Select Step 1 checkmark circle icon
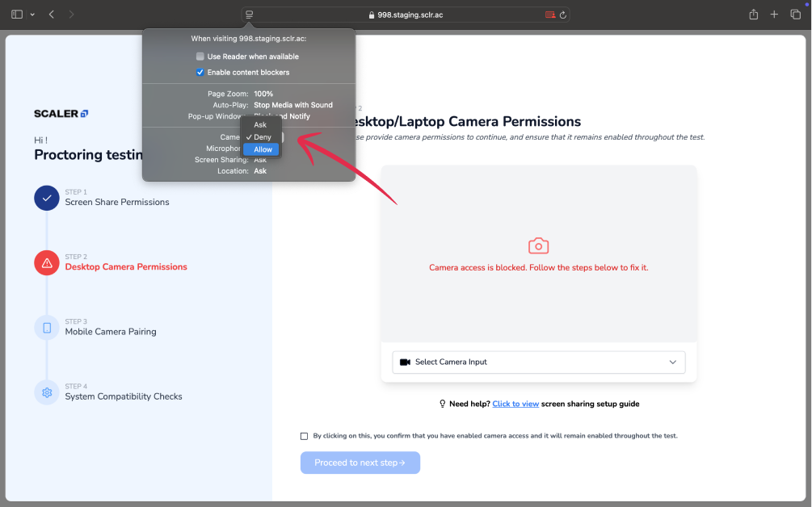This screenshot has width=812, height=507. [47, 198]
